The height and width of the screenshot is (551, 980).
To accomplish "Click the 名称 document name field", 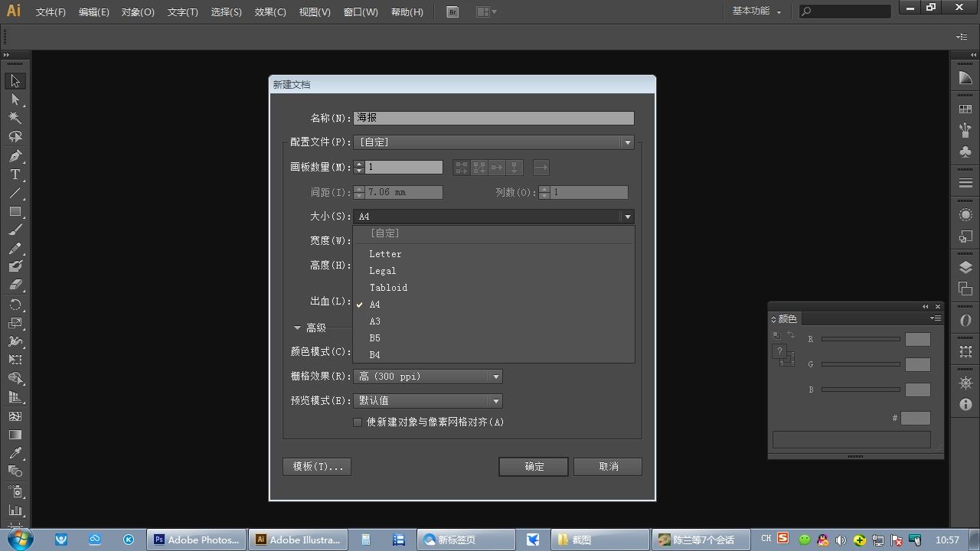I will click(494, 118).
